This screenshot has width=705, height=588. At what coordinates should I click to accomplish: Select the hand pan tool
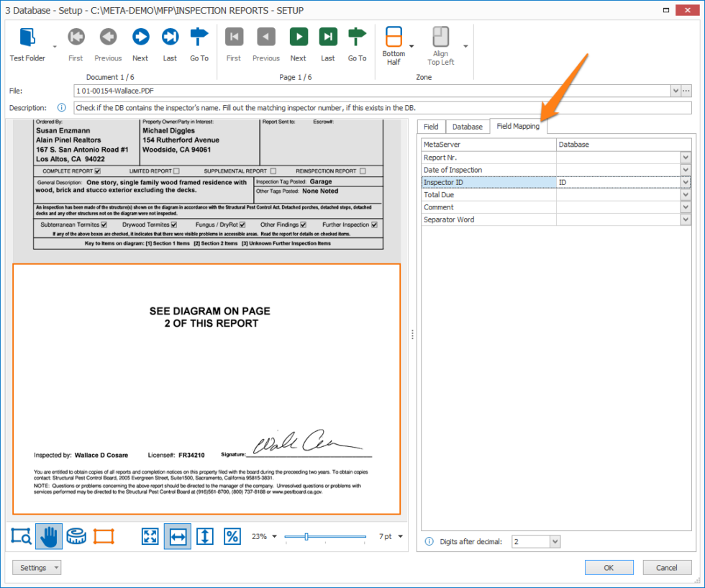point(49,536)
